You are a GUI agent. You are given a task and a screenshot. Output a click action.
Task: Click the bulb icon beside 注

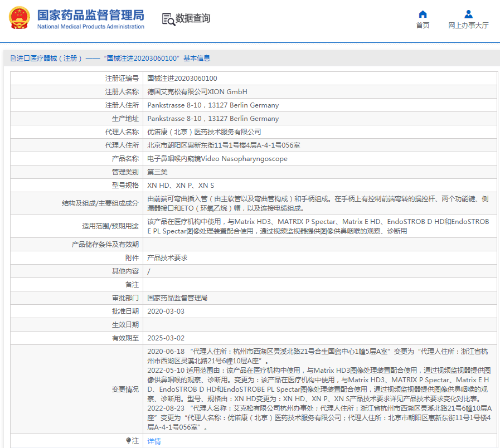[128, 440]
